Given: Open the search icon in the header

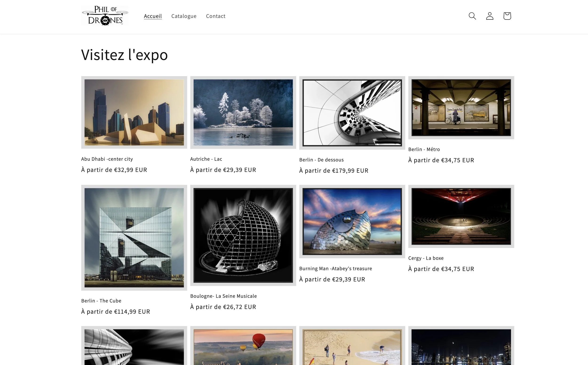Looking at the screenshot, I should tap(472, 16).
